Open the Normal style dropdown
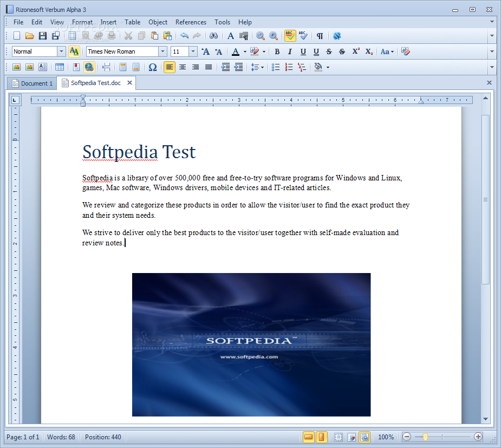 61,51
